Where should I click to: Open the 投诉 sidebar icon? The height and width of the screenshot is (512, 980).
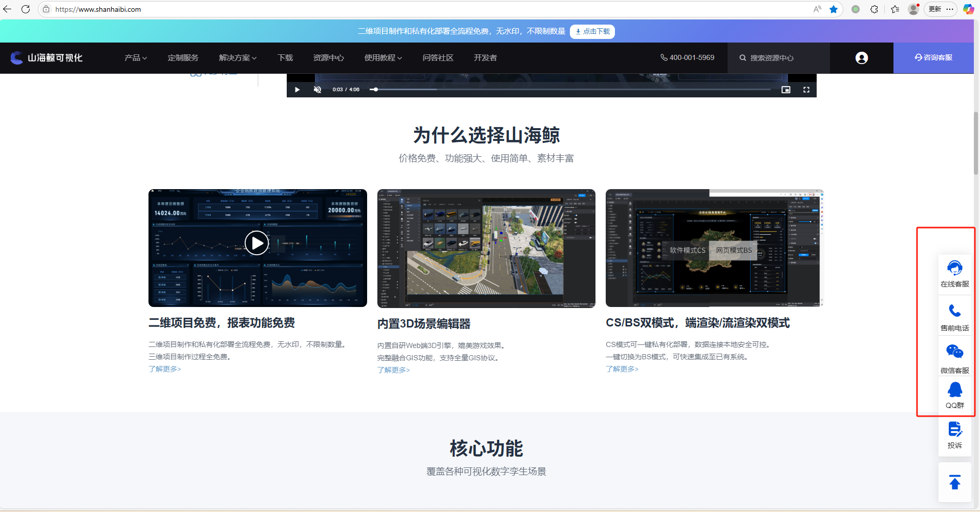click(x=955, y=436)
